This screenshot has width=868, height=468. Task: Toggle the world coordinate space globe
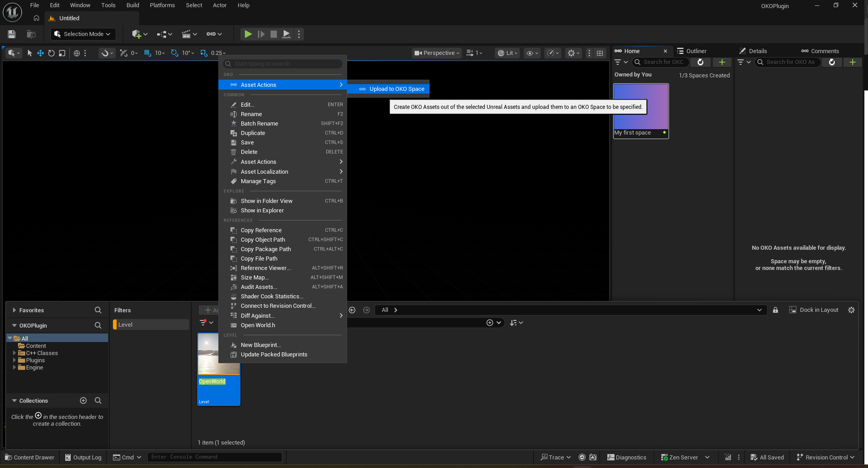coord(77,53)
